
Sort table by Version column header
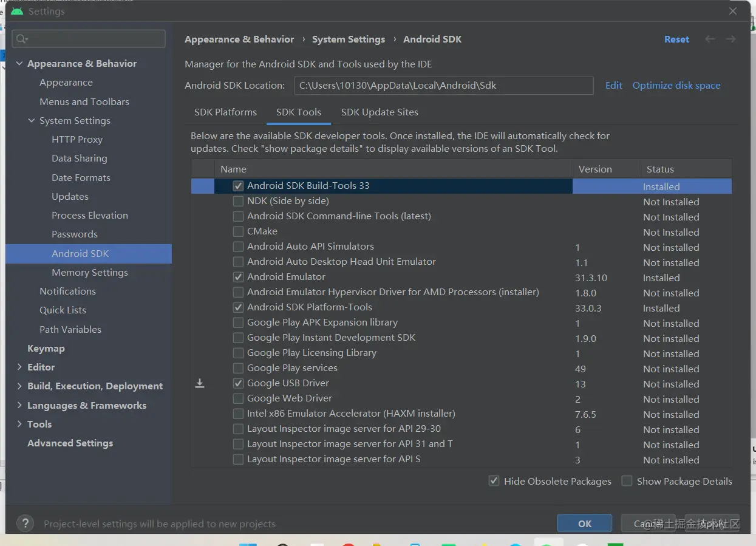[x=607, y=169]
